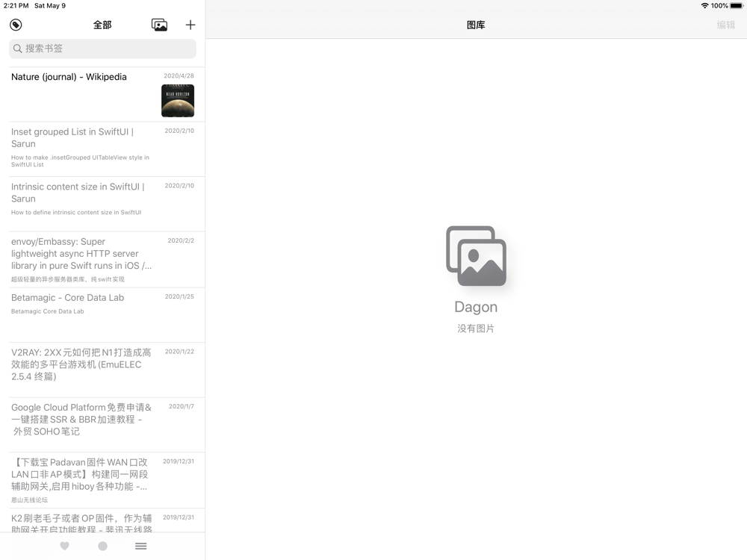Select the circle tab in the bottom bar
The height and width of the screenshot is (560, 747).
(x=102, y=546)
